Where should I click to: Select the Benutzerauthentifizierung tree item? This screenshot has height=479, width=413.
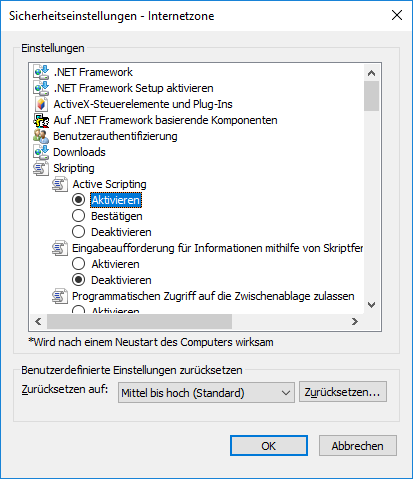[x=115, y=136]
